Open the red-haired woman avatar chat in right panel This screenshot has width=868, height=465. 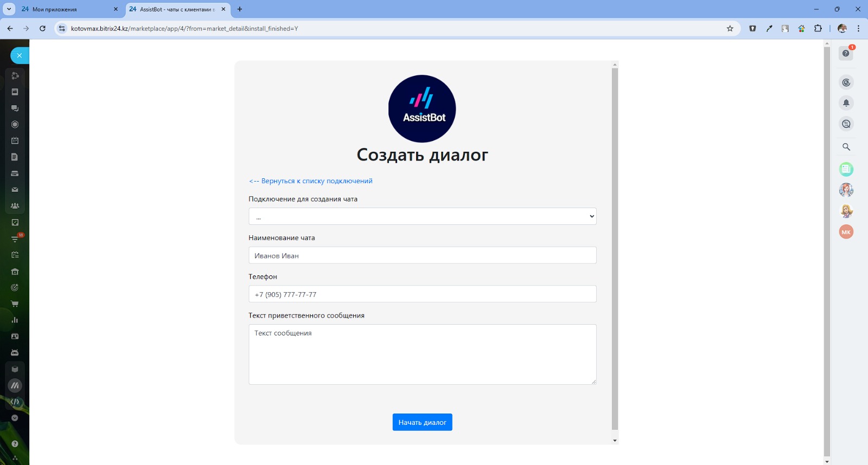(x=846, y=190)
